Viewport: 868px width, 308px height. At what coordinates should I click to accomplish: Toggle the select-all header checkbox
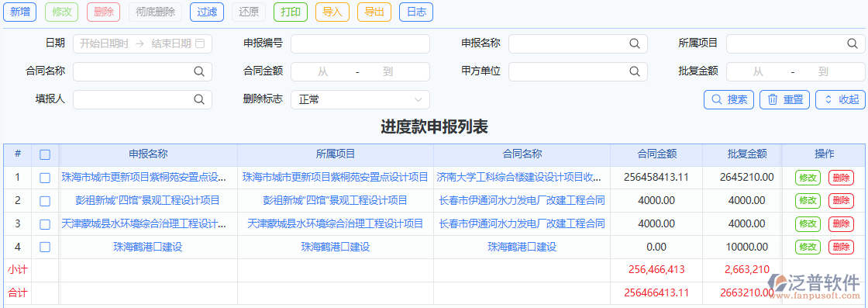(x=45, y=155)
